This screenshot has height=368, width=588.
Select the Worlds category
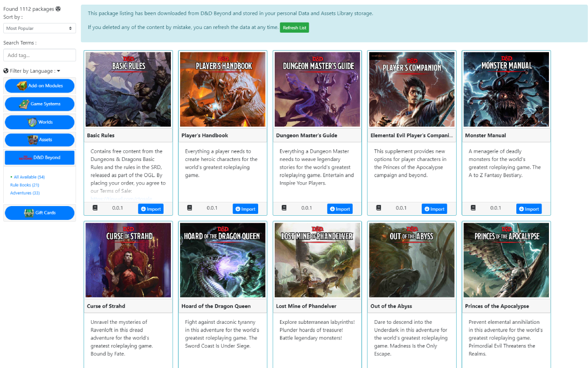point(40,122)
